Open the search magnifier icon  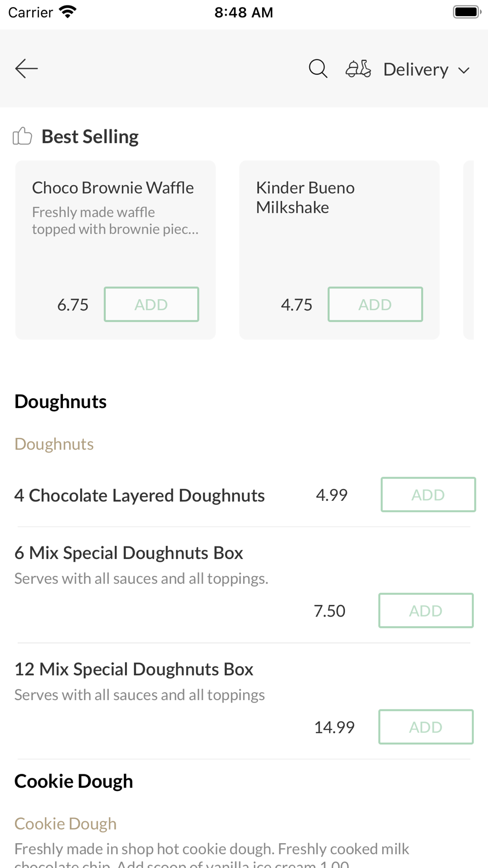click(318, 69)
